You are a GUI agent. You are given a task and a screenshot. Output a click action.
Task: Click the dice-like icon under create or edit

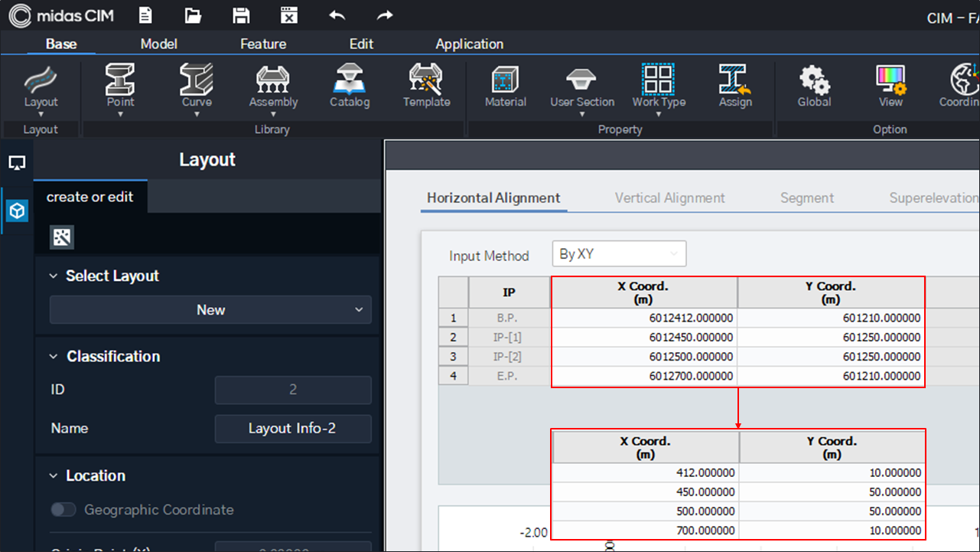coord(61,237)
